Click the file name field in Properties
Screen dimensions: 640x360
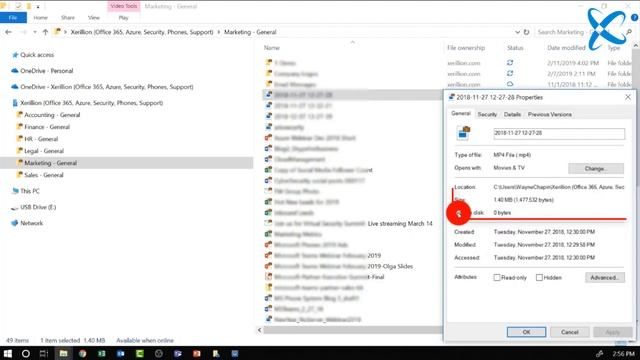(x=559, y=133)
